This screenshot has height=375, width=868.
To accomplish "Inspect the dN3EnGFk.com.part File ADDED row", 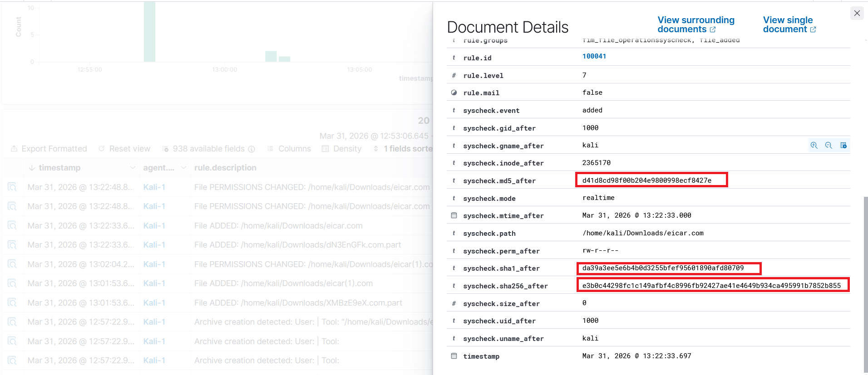I will point(12,245).
